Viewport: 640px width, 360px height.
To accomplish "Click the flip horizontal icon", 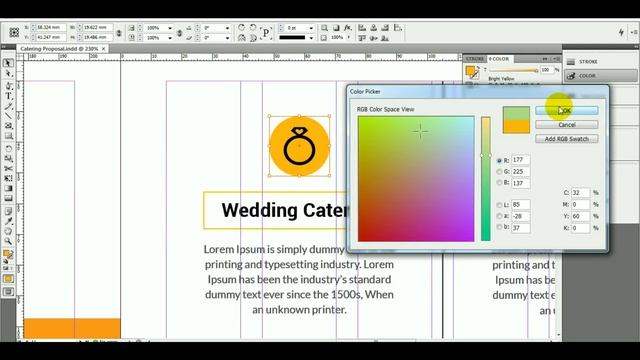I will coord(241,38).
